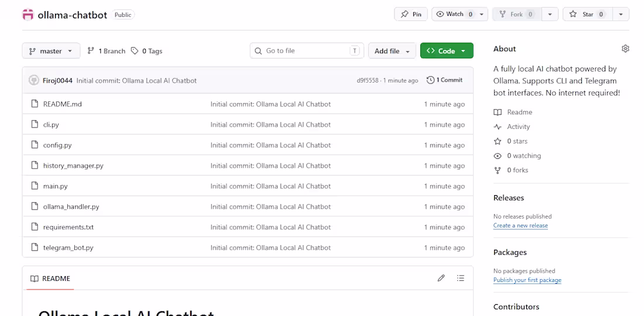Open the 0 Tags link
Screen dimensions: 644x316
146,51
